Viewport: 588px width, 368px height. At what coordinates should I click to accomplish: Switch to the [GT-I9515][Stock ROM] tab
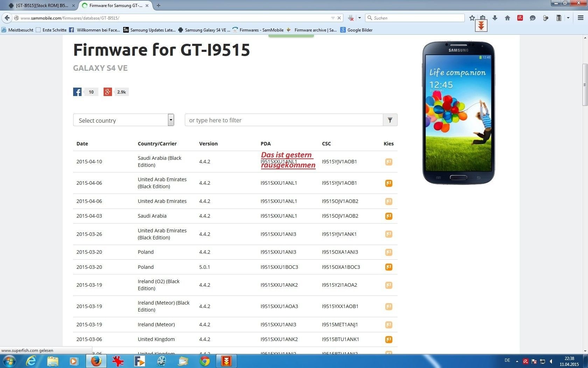[42, 6]
